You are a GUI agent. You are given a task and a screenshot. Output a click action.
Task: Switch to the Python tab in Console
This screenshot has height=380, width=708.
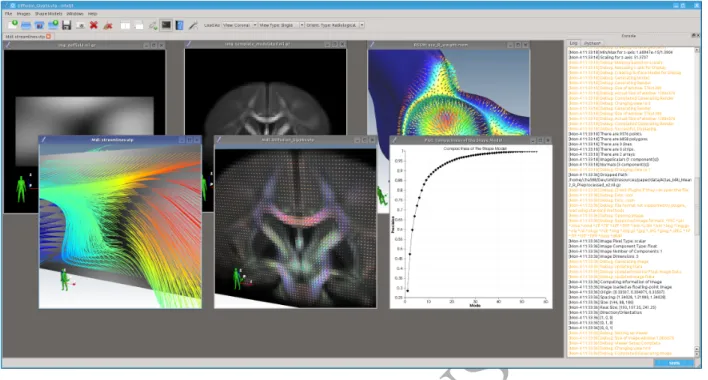(x=592, y=43)
